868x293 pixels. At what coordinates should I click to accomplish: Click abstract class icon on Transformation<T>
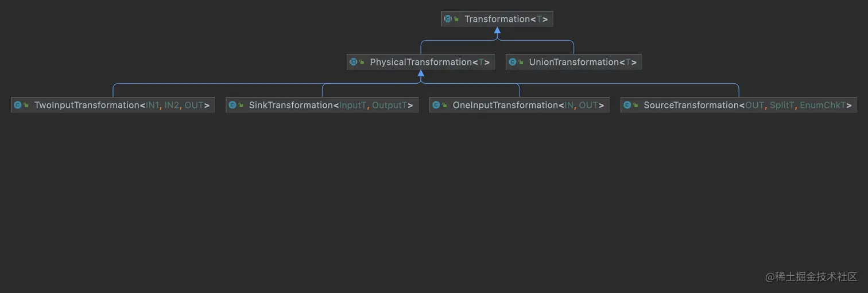448,19
